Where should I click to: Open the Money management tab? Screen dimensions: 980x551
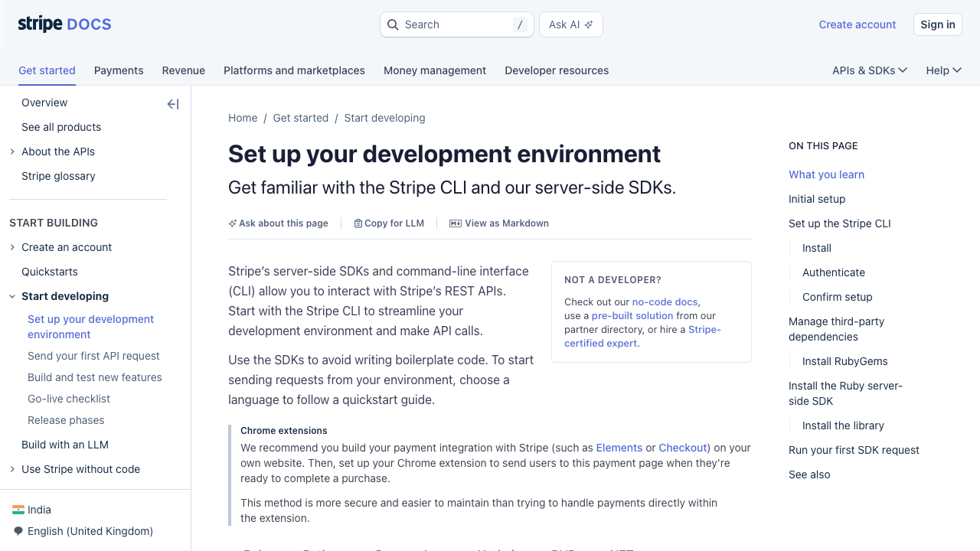[435, 70]
